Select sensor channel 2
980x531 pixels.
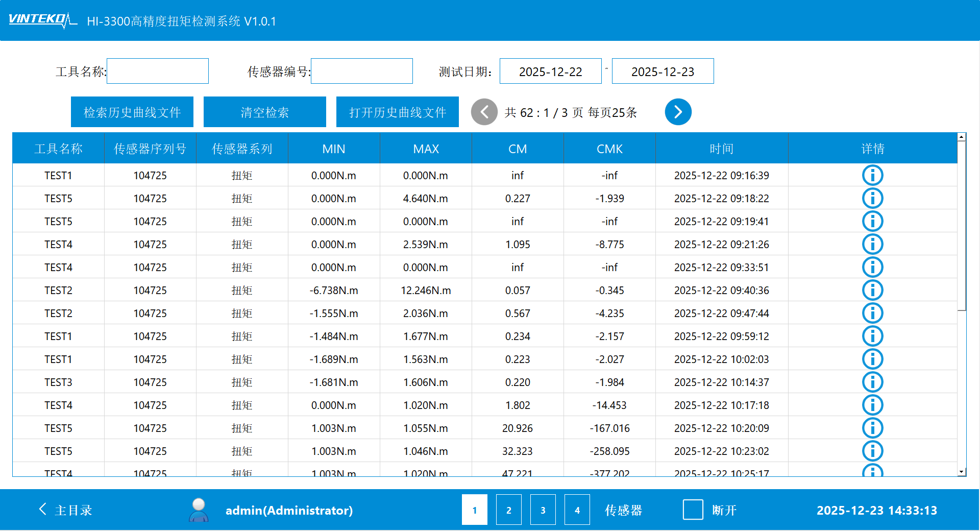pos(508,510)
